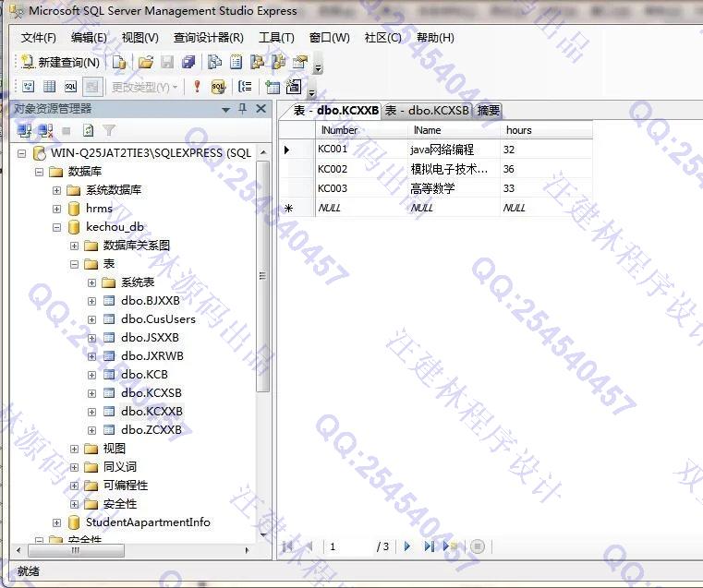Click the current record number field

coord(350,546)
